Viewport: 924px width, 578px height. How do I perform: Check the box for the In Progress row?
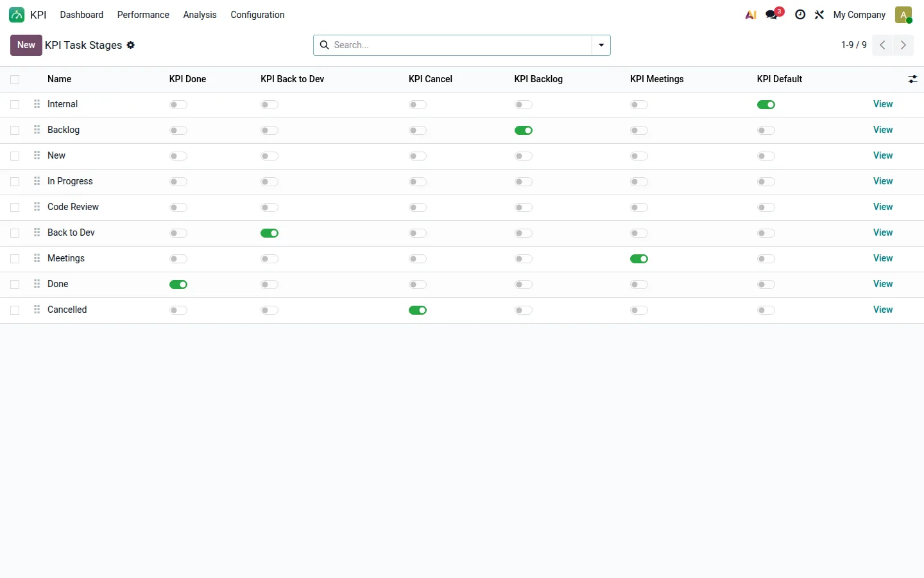pos(15,182)
